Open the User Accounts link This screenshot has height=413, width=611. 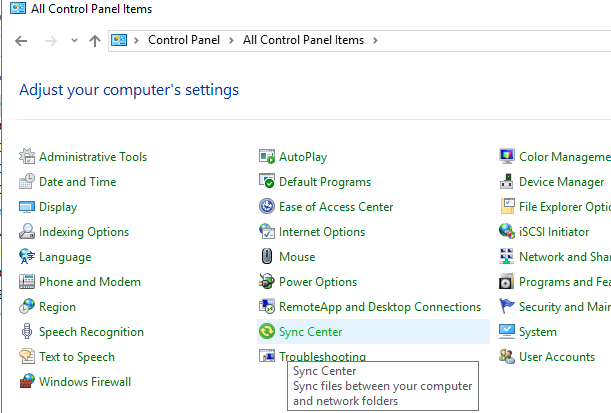click(x=557, y=357)
